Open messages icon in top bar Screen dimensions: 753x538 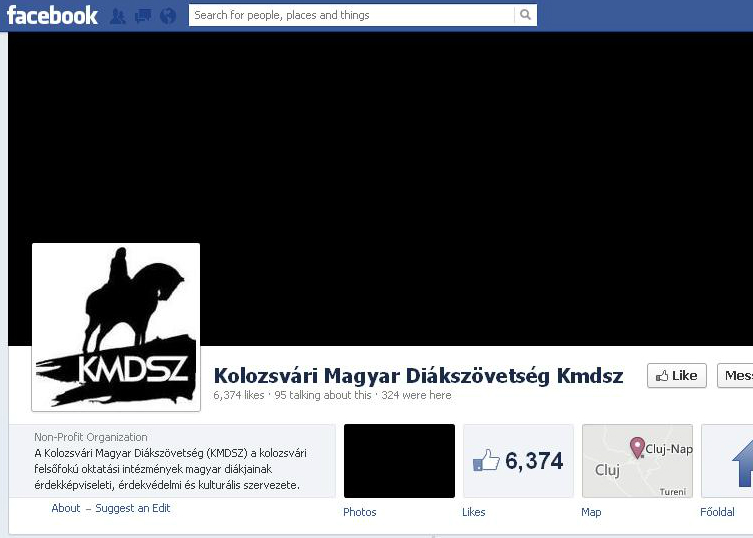coord(143,16)
